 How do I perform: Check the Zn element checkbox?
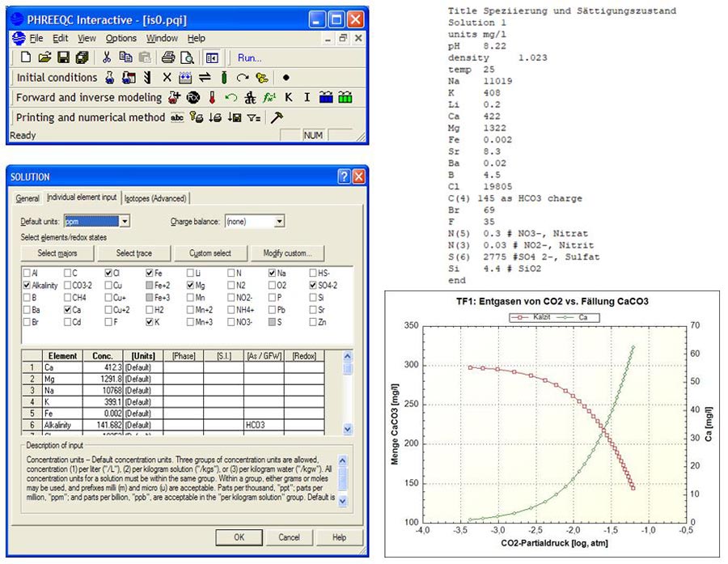click(313, 322)
